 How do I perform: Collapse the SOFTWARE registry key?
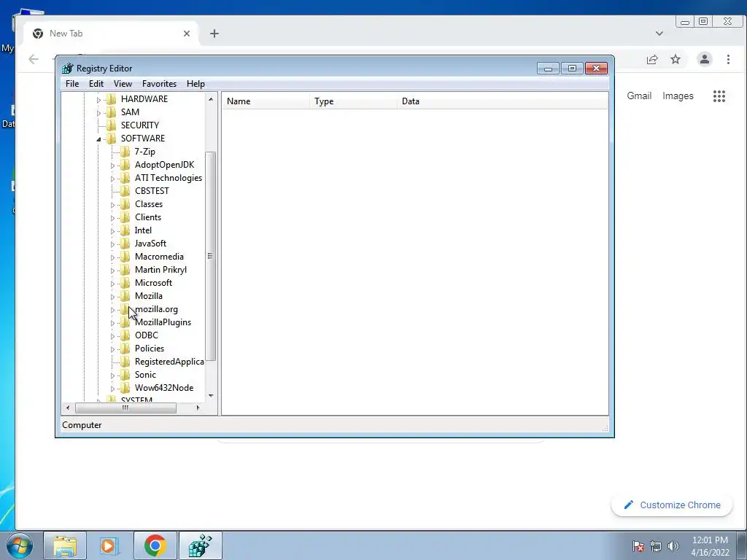98,139
